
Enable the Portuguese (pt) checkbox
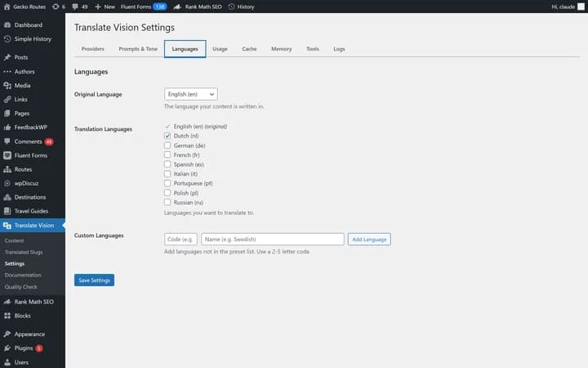coord(167,183)
